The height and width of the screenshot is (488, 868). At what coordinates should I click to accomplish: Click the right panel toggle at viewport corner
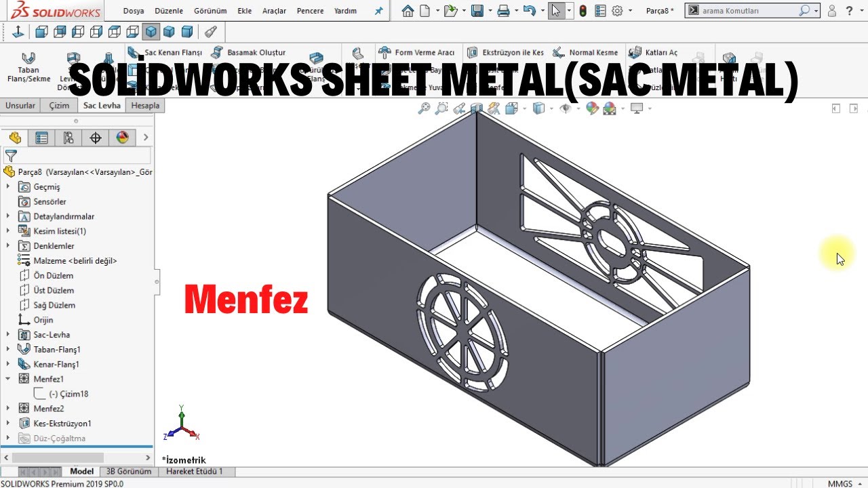pos(854,108)
